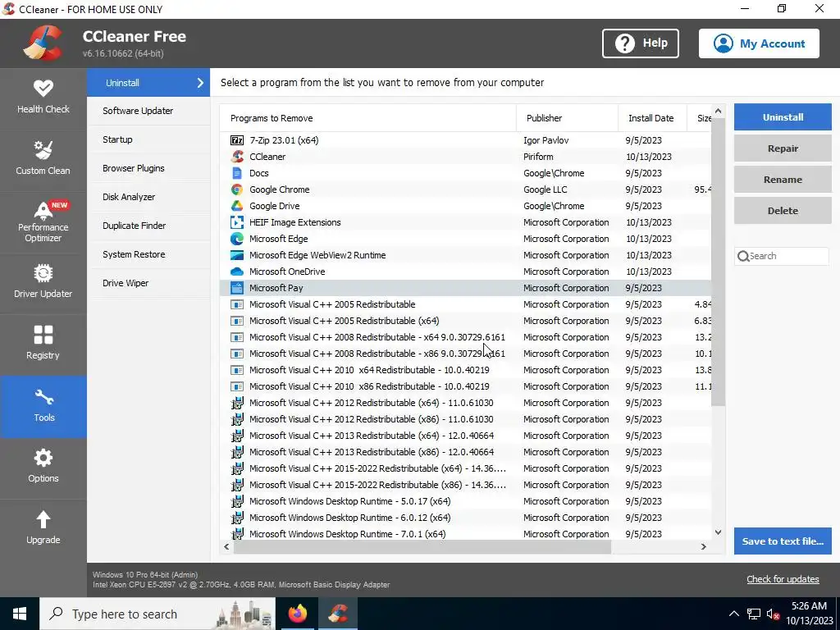The height and width of the screenshot is (630, 840).
Task: Click the search magnifier icon in the Search box
Action: tap(743, 256)
